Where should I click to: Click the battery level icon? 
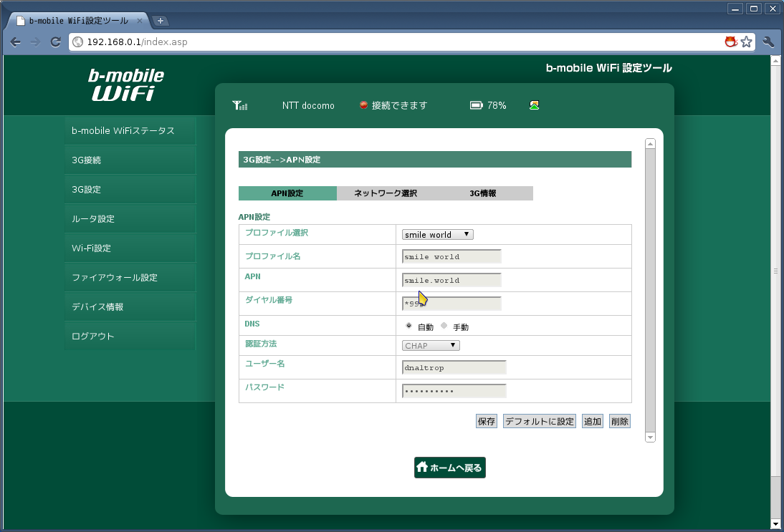click(476, 105)
